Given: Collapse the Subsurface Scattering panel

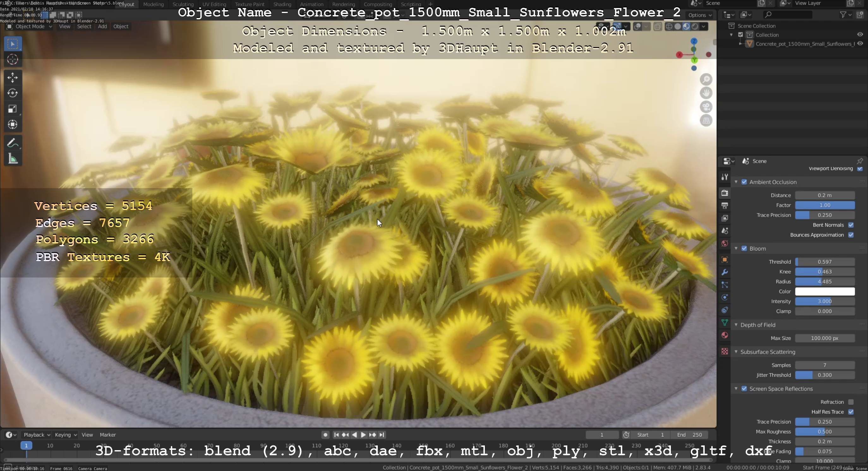Looking at the screenshot, I should pos(736,352).
